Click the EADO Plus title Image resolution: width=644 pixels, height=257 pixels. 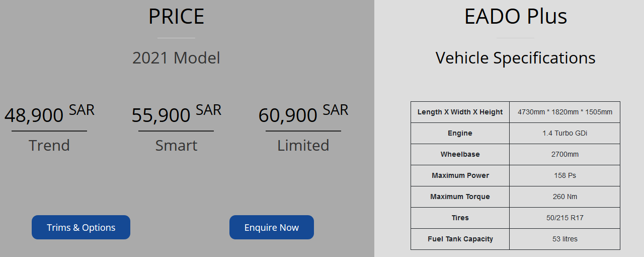pos(515,17)
